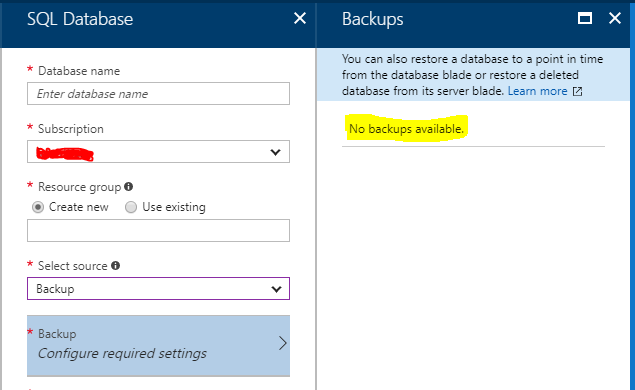The height and width of the screenshot is (390, 635).
Task: Open the Subscription dropdown
Action: coord(158,151)
